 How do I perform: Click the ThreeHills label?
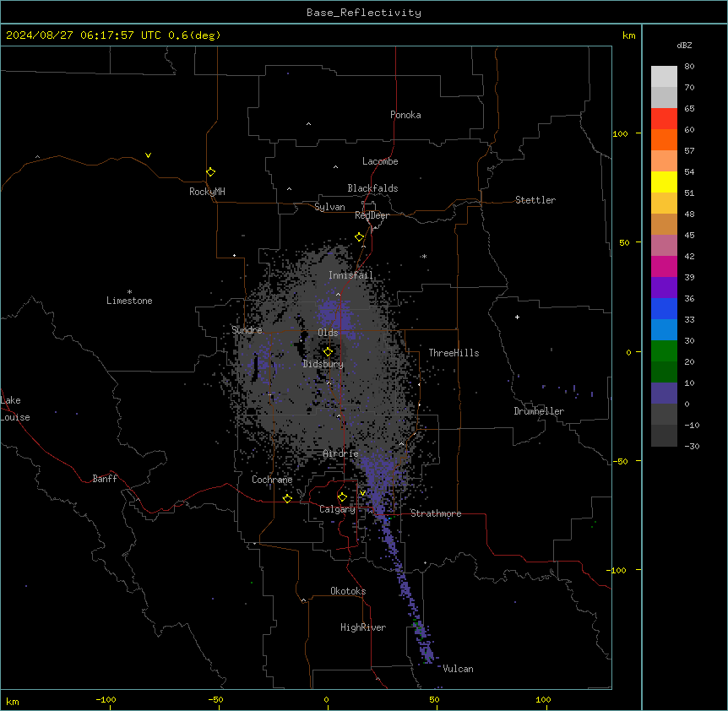tap(454, 353)
